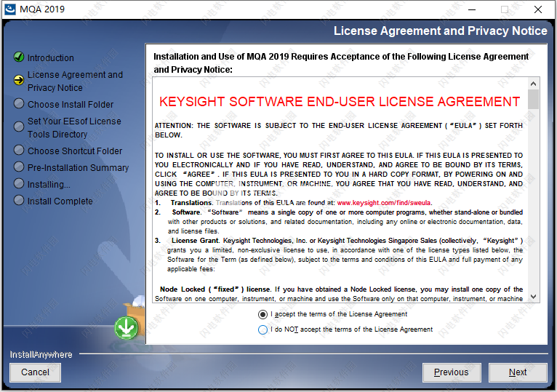Select 'I accept the terms' radio button
The image size is (557, 392).
(x=263, y=314)
